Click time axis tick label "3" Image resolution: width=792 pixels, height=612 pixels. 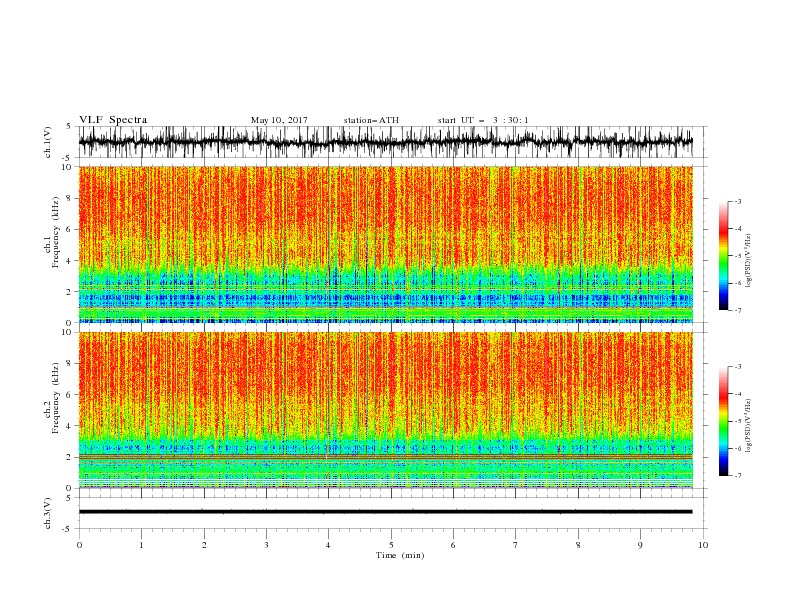click(x=266, y=545)
